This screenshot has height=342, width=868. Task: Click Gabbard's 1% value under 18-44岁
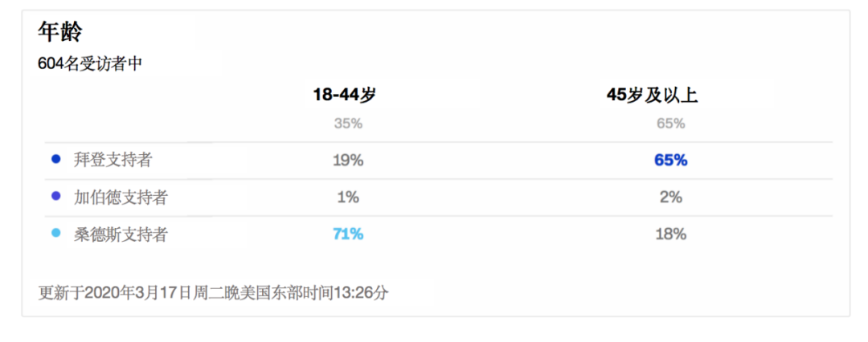tap(348, 197)
